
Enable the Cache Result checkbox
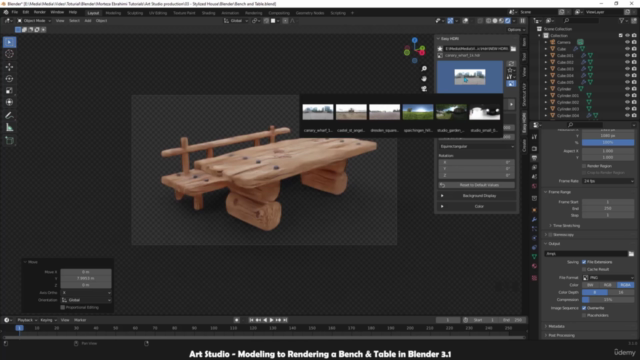coord(584,269)
